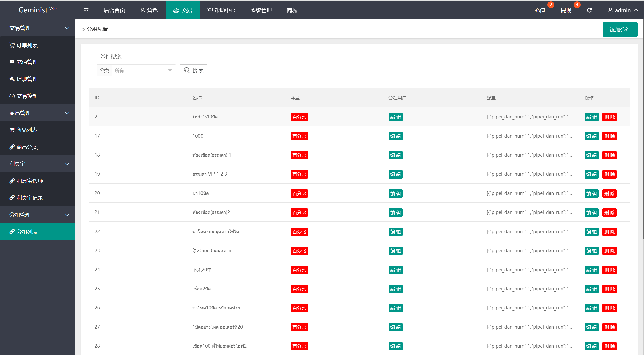Delete the group with ID 17
The width and height of the screenshot is (644, 355).
[609, 136]
